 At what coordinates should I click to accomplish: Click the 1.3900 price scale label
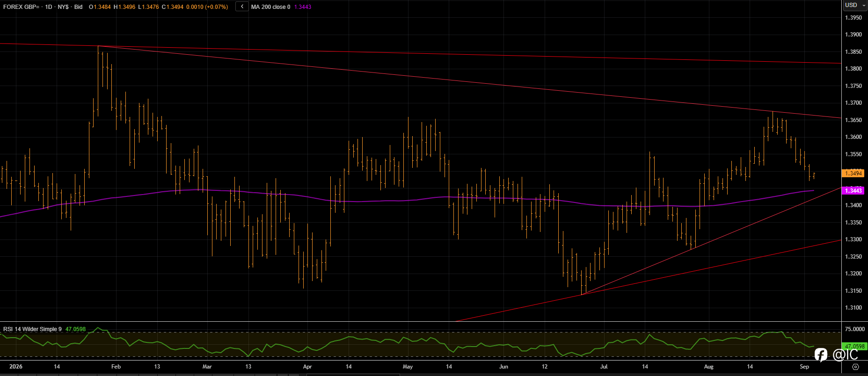click(x=853, y=35)
